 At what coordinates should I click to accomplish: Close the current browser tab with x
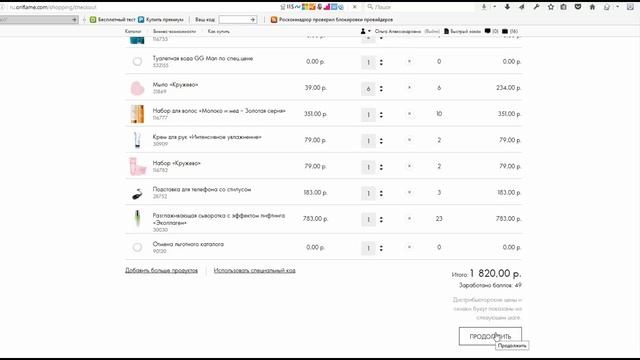355,7
